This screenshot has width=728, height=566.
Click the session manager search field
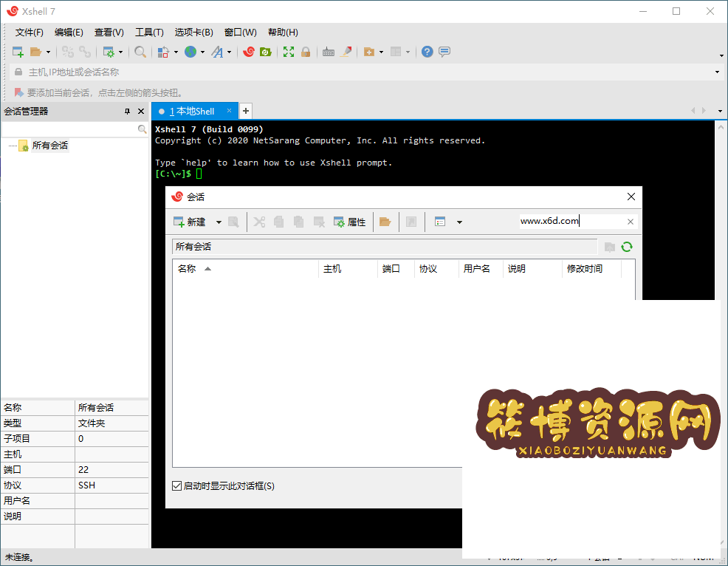pos(69,129)
